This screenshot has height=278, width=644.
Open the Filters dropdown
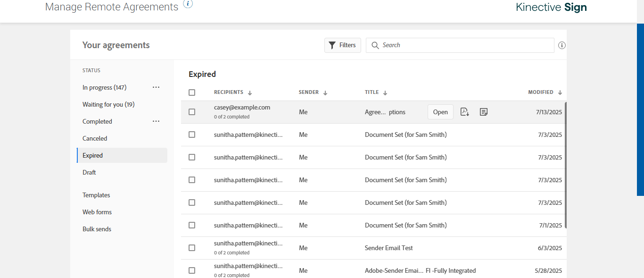[342, 45]
